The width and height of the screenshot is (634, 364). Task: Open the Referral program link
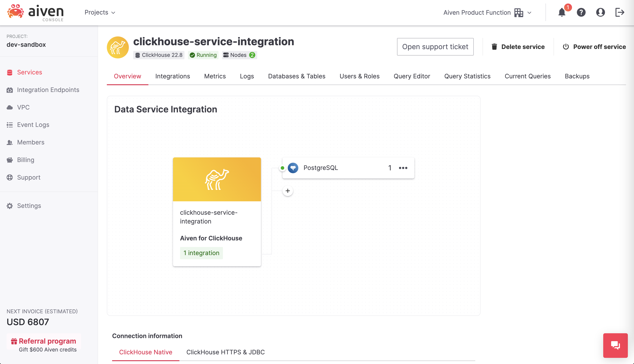click(x=47, y=341)
